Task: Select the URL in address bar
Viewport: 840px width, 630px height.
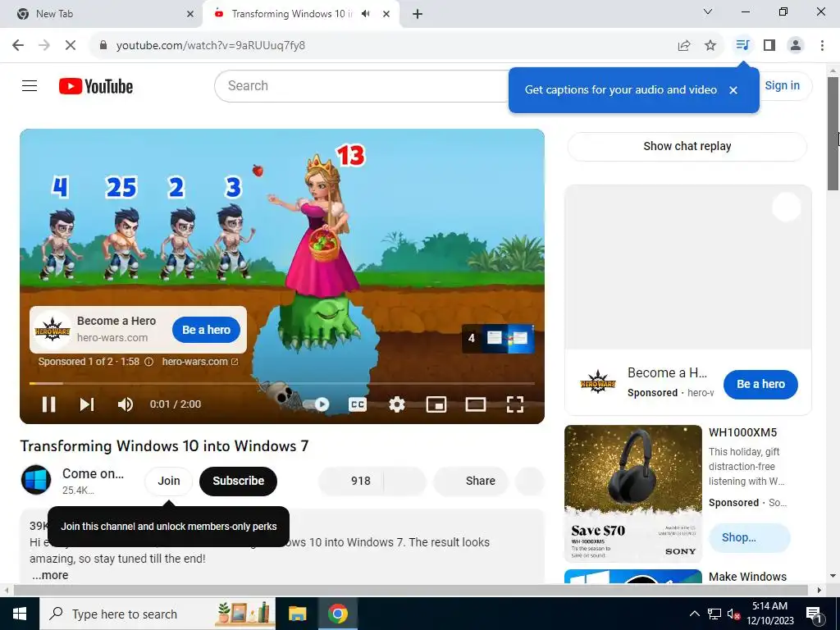Action: click(x=211, y=46)
